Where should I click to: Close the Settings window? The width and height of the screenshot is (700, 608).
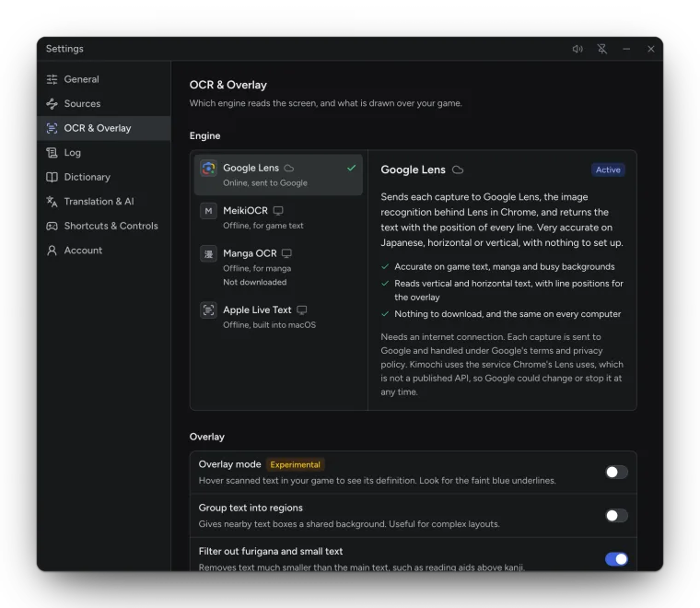(651, 49)
